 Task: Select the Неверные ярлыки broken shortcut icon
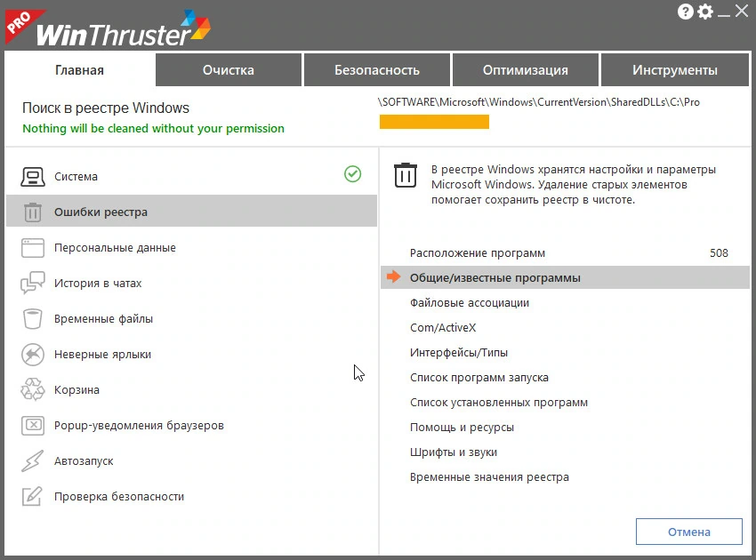pyautogui.click(x=32, y=354)
